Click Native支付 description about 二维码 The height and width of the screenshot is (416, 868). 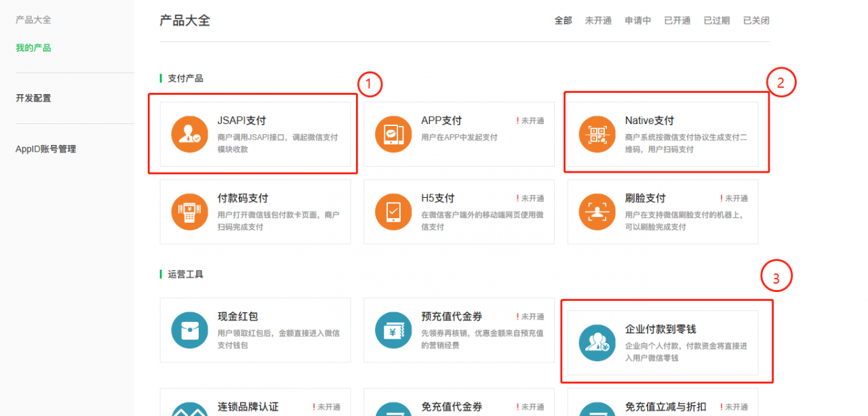686,143
